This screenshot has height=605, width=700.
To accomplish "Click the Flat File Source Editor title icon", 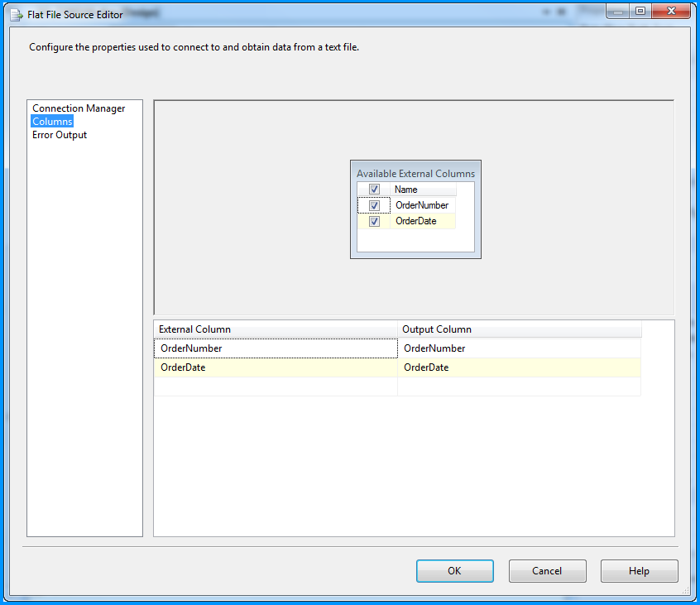I will 17,15.
